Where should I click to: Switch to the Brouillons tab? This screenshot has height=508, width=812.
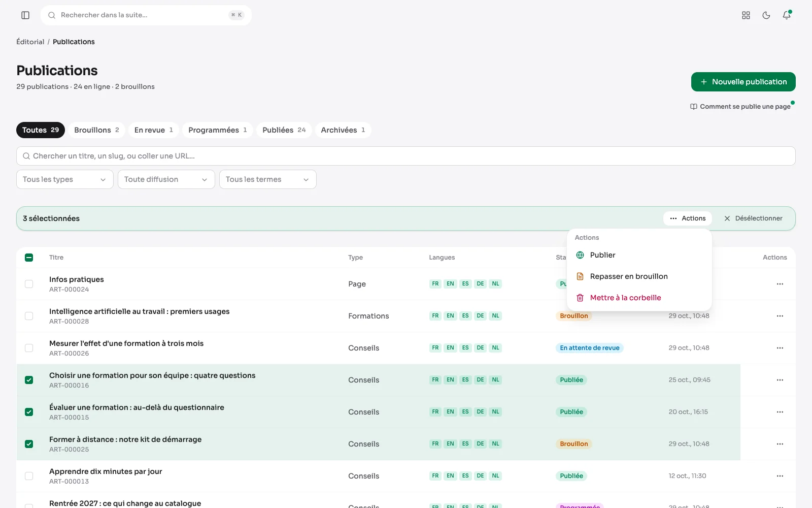pyautogui.click(x=96, y=130)
